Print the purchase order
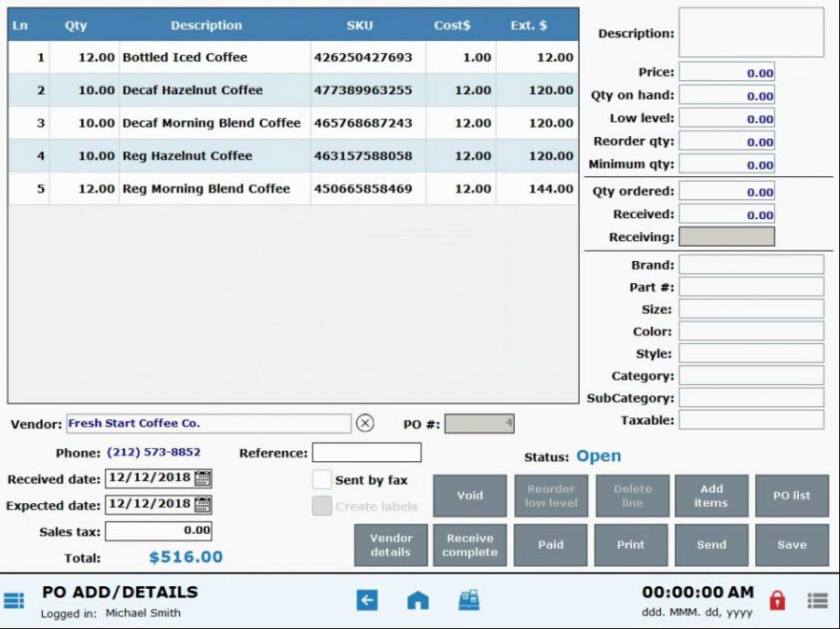 pyautogui.click(x=631, y=544)
